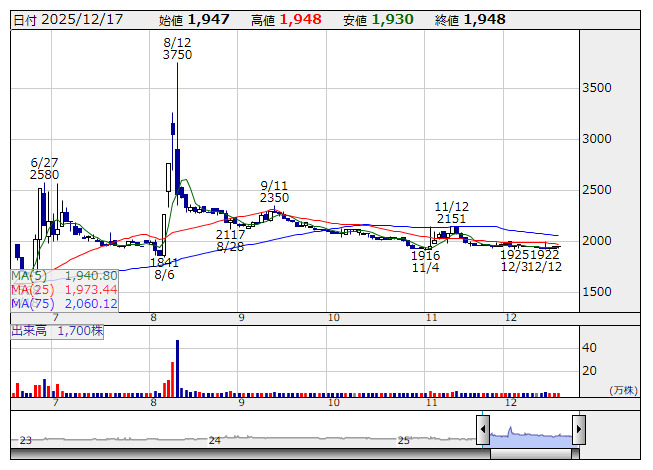This screenshot has height=470, width=653.
Task: Click the 8/12 peak label of 3750
Action: pyautogui.click(x=177, y=49)
